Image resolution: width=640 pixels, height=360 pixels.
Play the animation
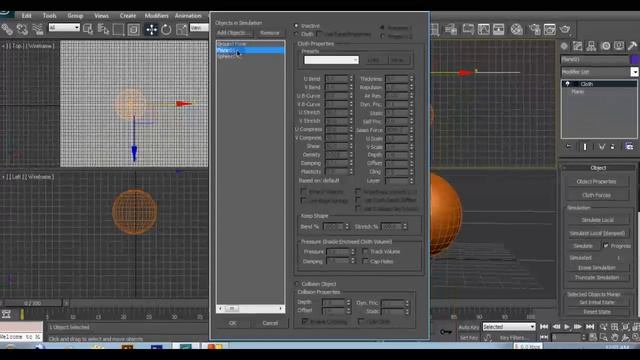tap(567, 327)
